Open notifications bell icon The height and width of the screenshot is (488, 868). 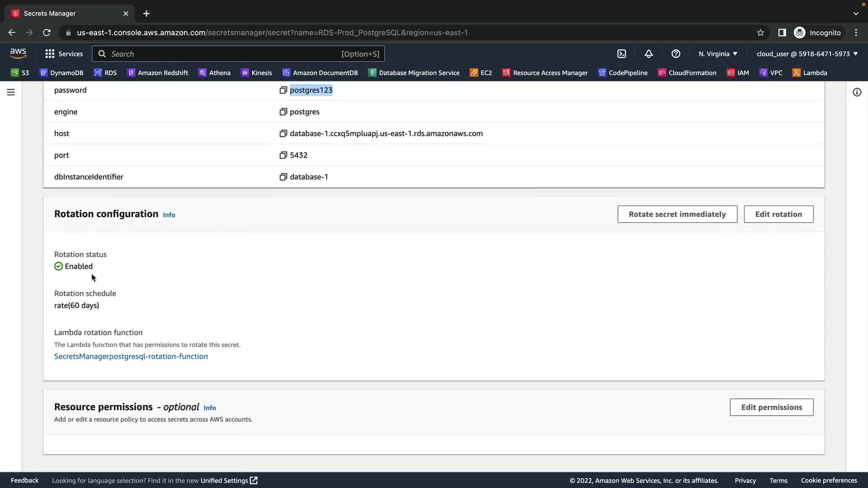[x=649, y=54]
